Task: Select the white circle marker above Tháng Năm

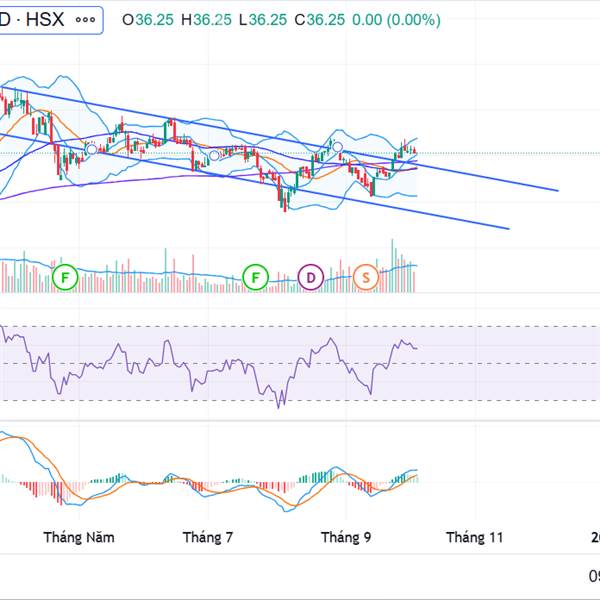Action: coord(91,149)
